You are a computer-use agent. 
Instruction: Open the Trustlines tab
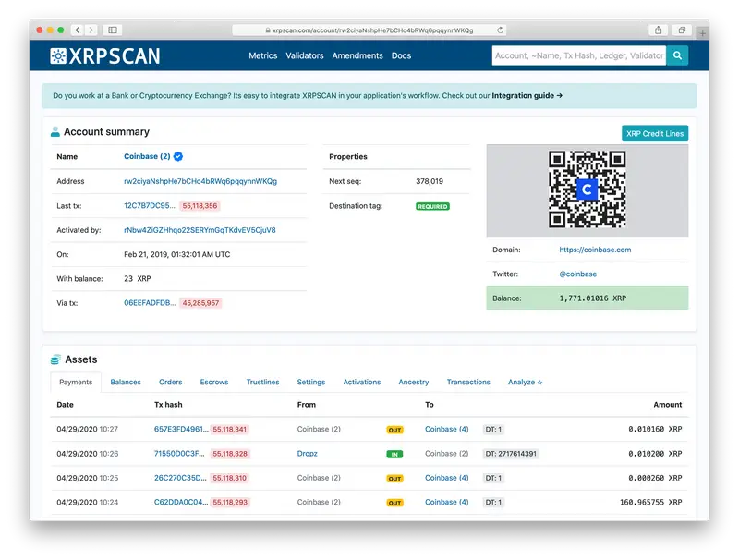(262, 382)
